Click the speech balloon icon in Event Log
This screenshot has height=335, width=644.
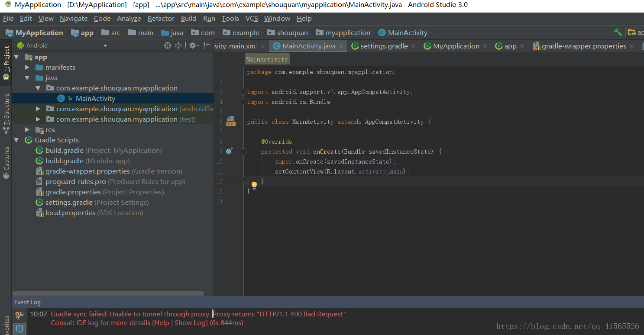[x=19, y=329]
